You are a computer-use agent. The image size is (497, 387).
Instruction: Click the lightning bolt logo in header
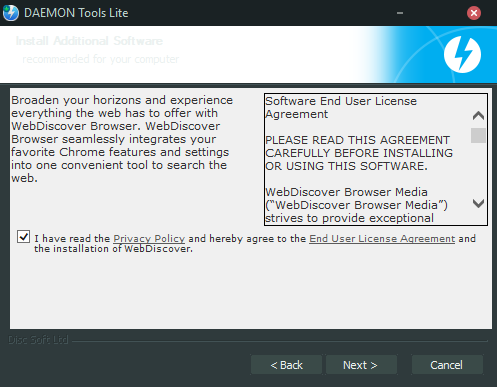click(462, 54)
